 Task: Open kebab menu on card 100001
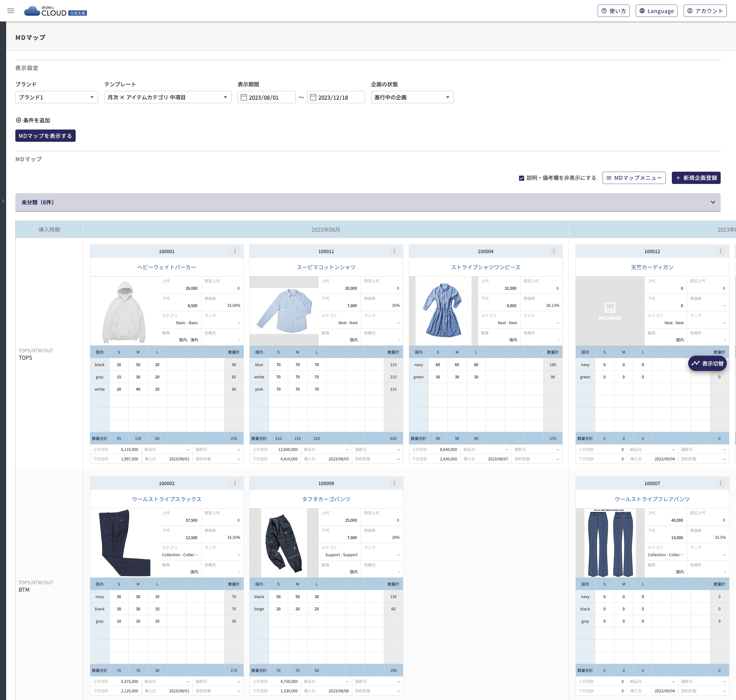(x=235, y=251)
